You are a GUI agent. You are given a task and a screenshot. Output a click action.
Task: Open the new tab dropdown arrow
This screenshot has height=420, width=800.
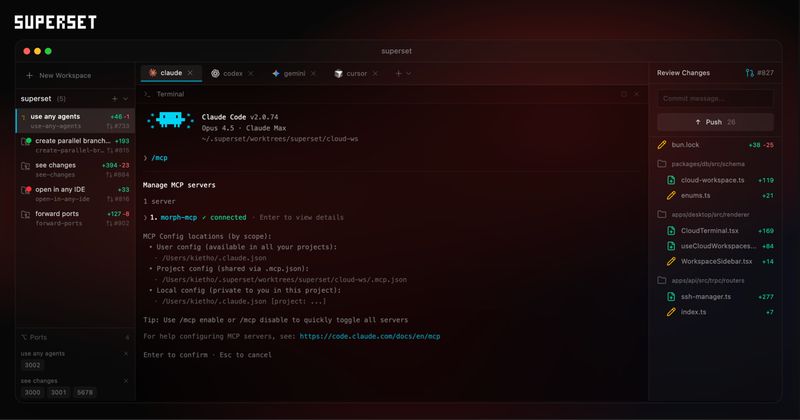click(x=409, y=73)
